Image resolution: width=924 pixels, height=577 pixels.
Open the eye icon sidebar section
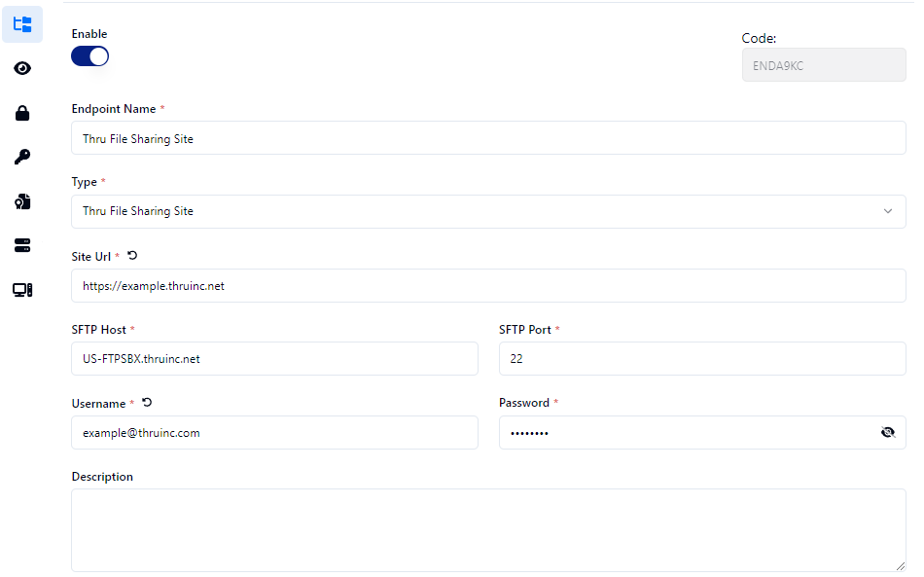[22, 68]
